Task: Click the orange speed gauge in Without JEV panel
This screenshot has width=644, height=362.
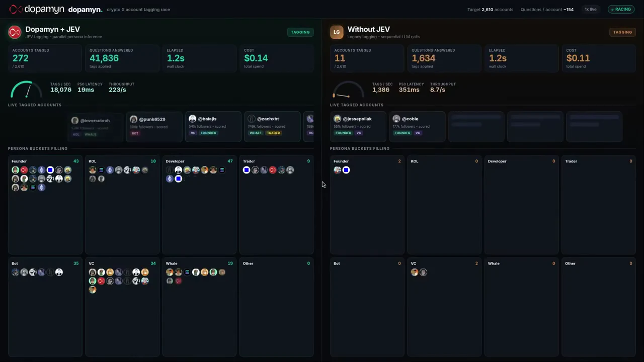Action: click(348, 89)
